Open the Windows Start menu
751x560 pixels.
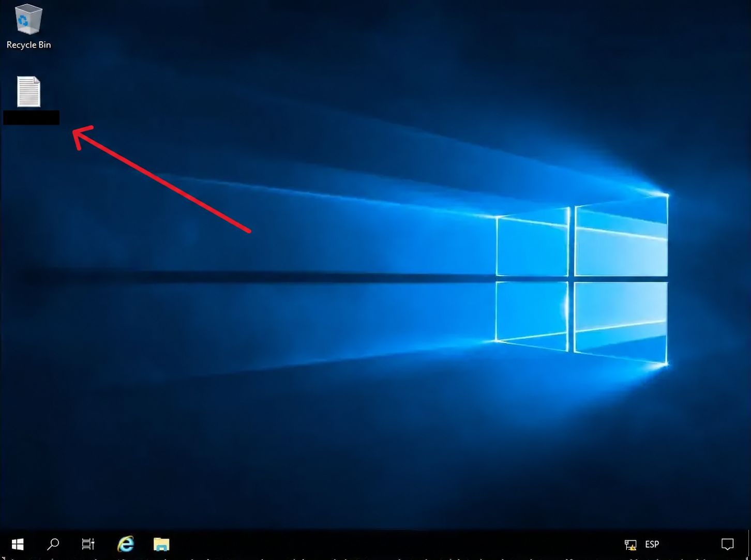pos(18,544)
